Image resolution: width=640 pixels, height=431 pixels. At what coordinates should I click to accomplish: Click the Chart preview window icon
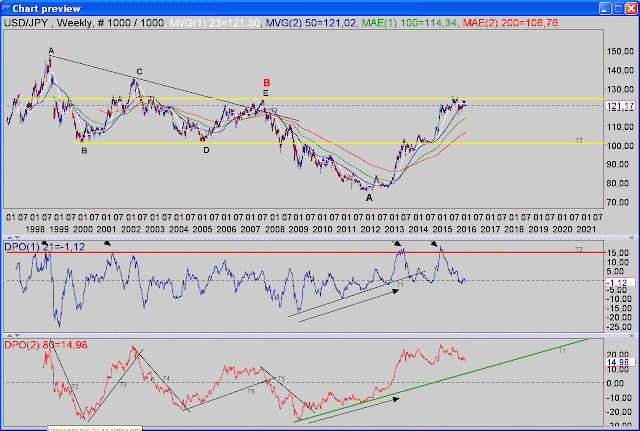pos(6,8)
